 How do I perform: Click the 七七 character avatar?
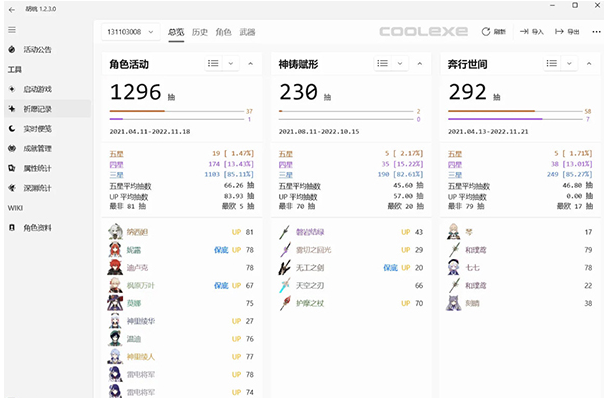(454, 268)
